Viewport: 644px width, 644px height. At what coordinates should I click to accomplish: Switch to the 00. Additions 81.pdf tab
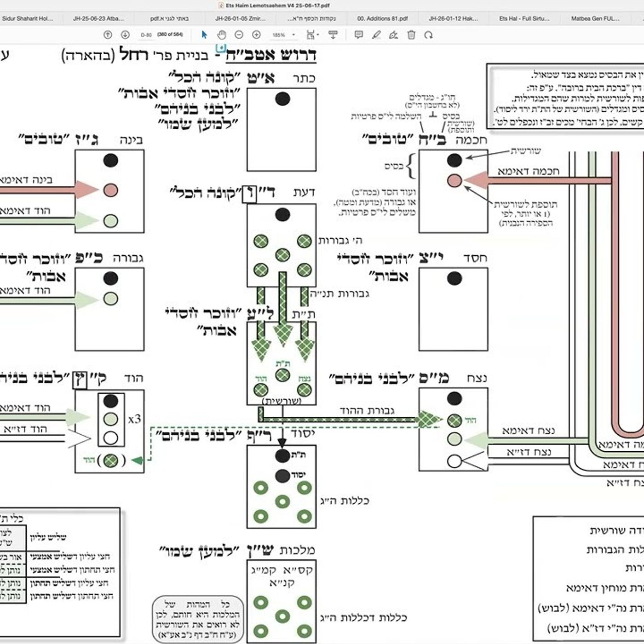pyautogui.click(x=383, y=19)
